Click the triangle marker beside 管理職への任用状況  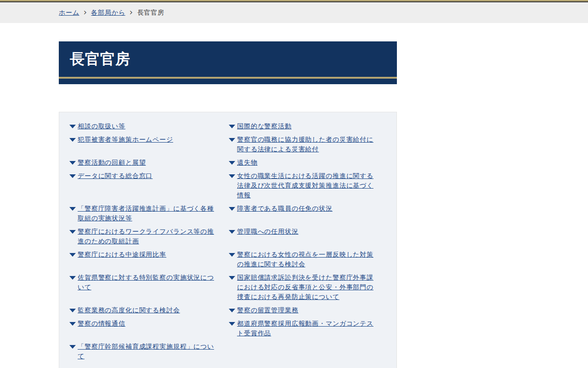click(x=232, y=232)
